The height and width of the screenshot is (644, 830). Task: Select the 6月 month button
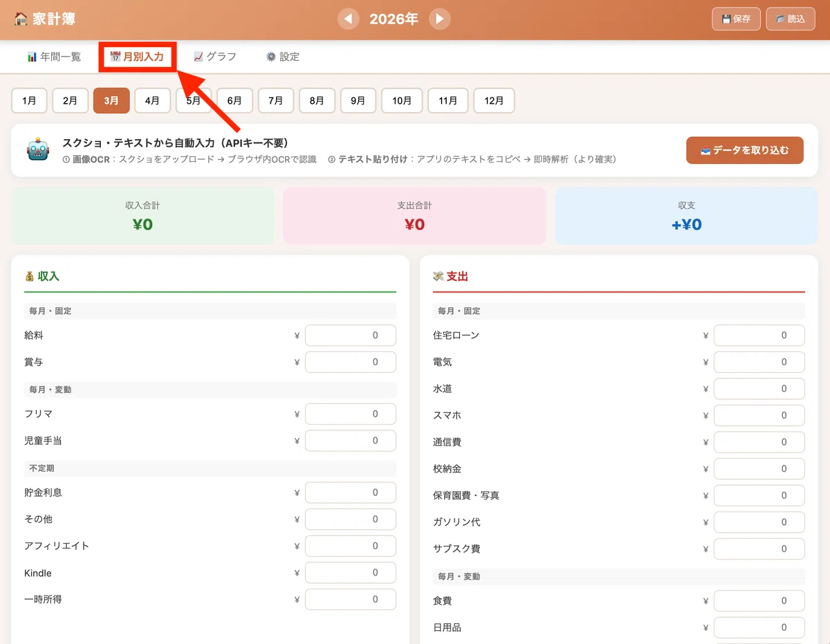[x=234, y=100]
